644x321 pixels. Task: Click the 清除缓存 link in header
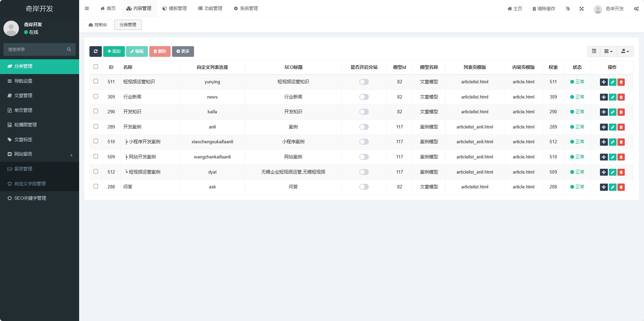[x=544, y=9]
